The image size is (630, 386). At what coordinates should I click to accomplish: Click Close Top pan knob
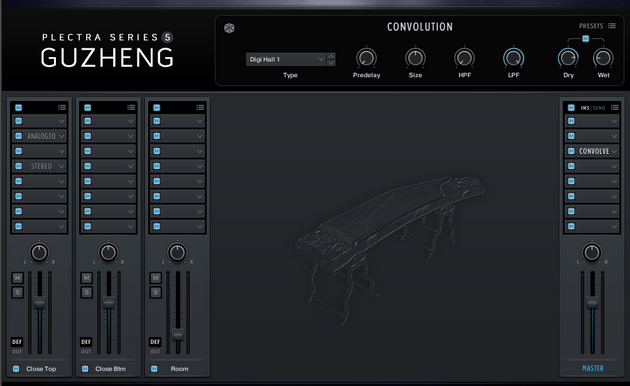pos(39,253)
